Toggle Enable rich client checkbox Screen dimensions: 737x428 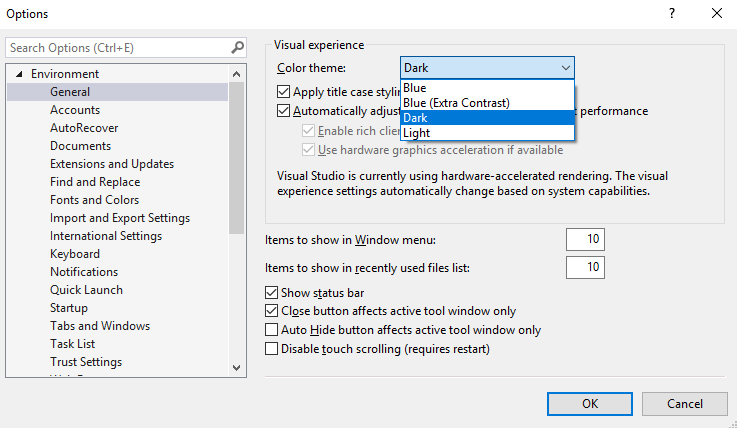tap(308, 131)
